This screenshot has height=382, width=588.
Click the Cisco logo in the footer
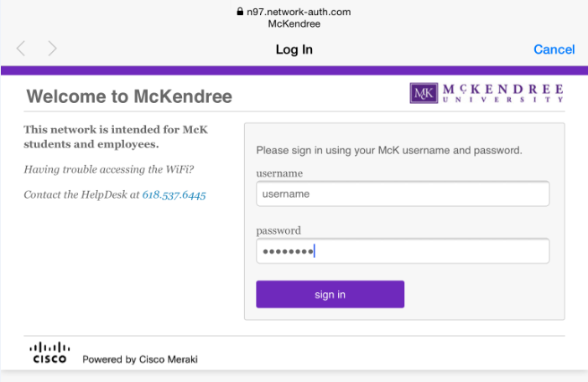(x=49, y=353)
